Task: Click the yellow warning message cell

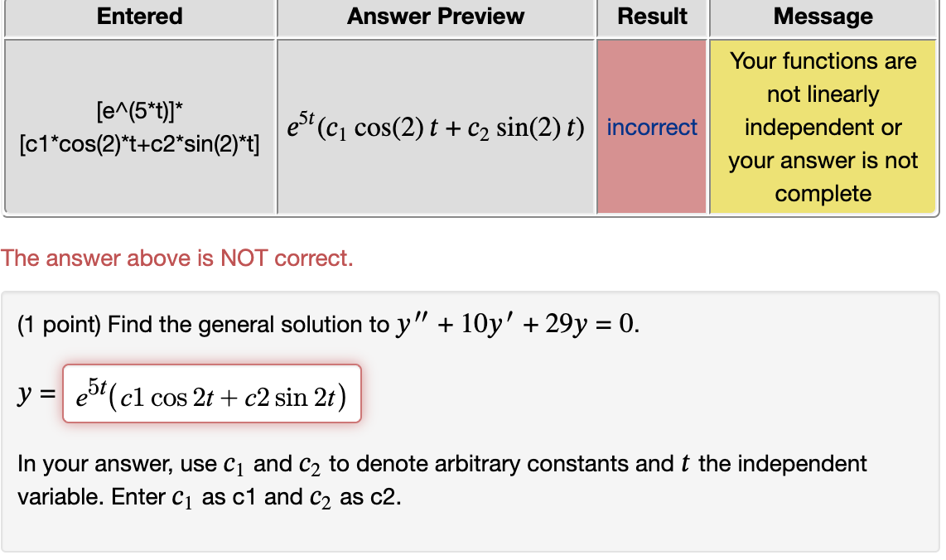Action: click(x=823, y=128)
